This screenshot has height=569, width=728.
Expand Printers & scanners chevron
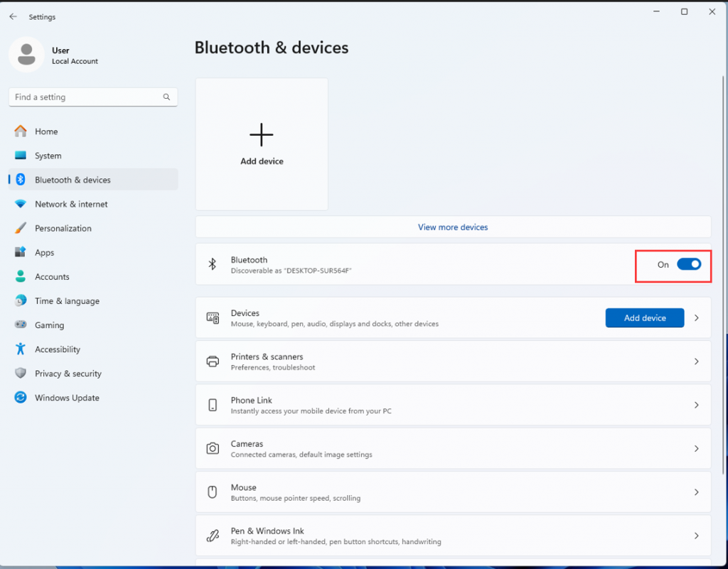tap(697, 362)
